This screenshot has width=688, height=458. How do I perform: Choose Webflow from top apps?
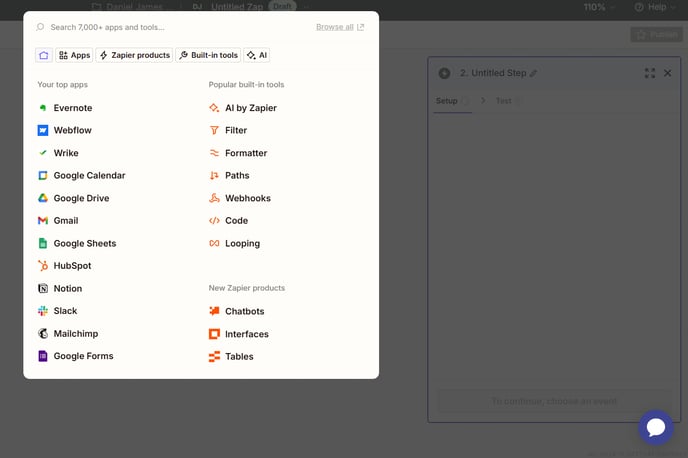[72, 130]
